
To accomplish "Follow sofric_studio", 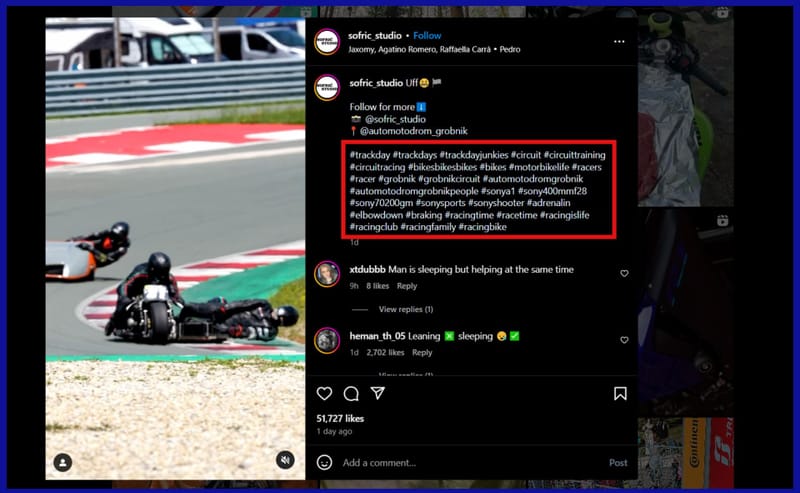I will (x=427, y=36).
